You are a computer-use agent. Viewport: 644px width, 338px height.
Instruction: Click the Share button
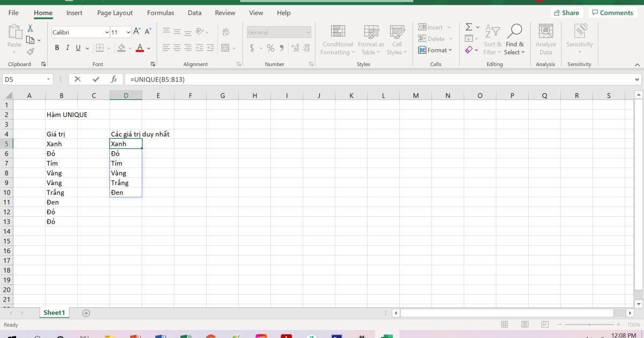pyautogui.click(x=567, y=12)
